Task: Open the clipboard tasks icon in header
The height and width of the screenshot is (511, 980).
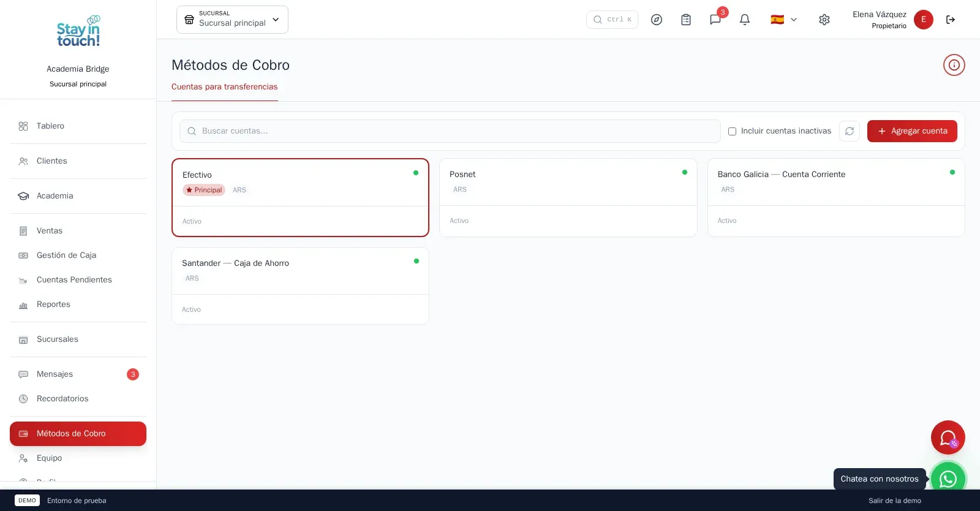Action: click(686, 20)
